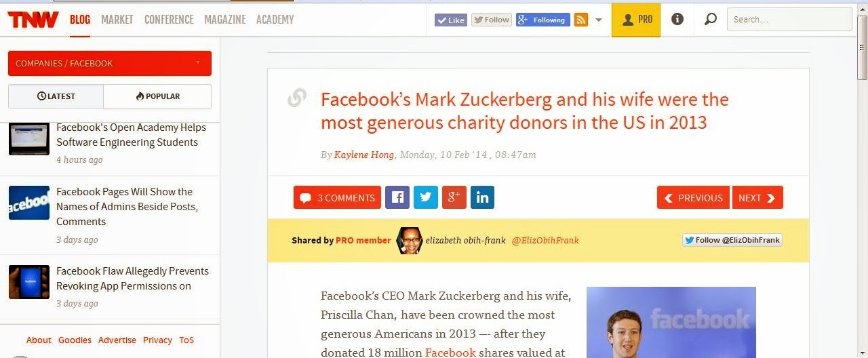
Task: Toggle the Facebook Like button
Action: click(451, 20)
